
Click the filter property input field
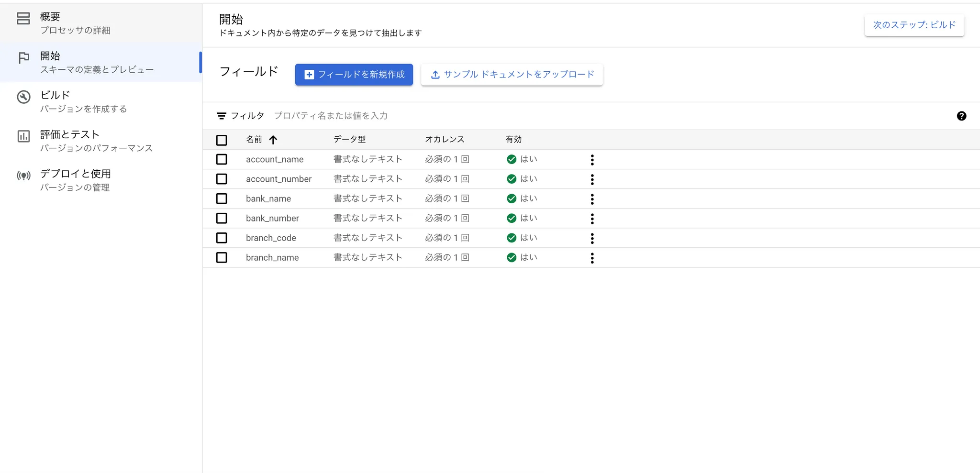[608, 116]
